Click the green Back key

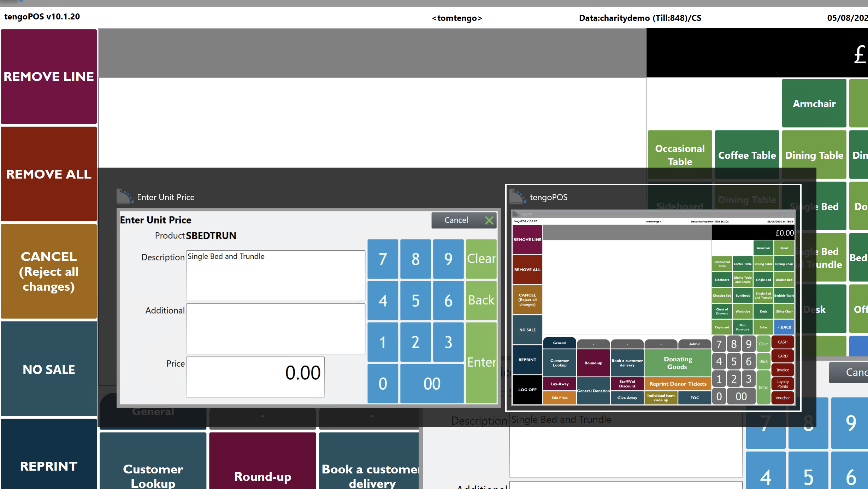(x=481, y=300)
